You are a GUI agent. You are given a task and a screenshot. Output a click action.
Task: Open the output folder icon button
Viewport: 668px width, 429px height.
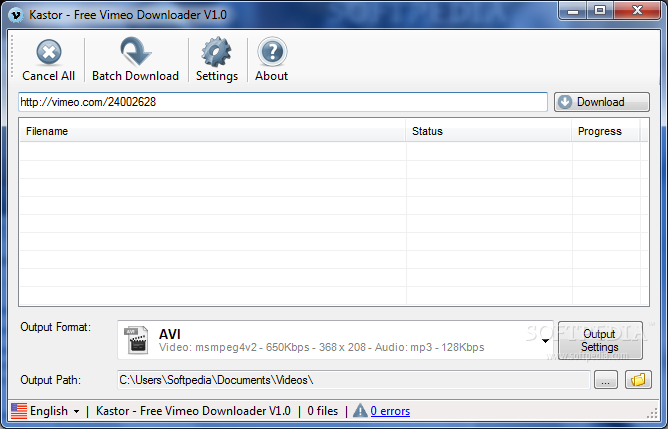coord(638,380)
